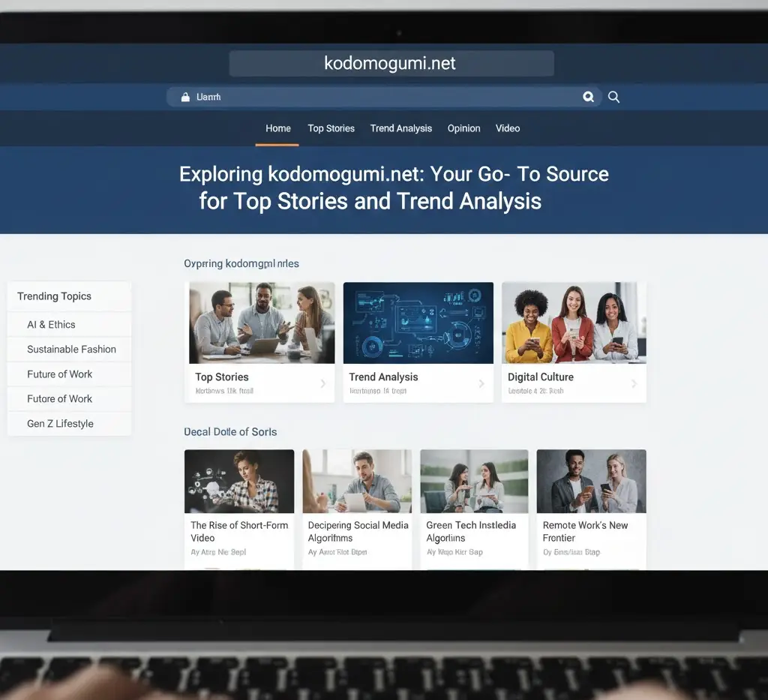Image resolution: width=768 pixels, height=700 pixels.
Task: Expand the Digital Culture card chevron
Action: [x=636, y=383]
